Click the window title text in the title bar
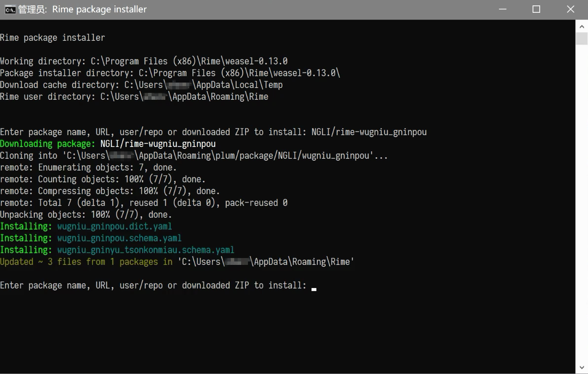Screen dimensions: 588x374 [x=83, y=9]
